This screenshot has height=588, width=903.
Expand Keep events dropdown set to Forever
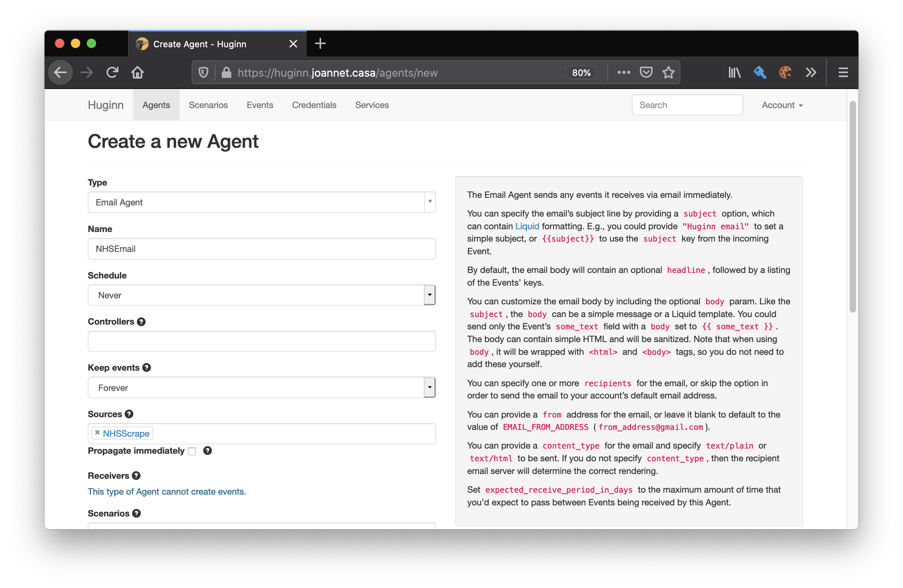[262, 388]
